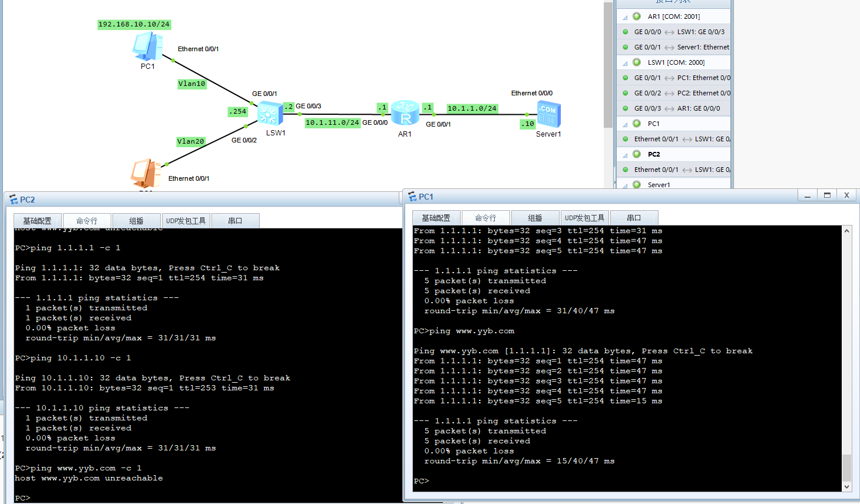Open 组播 tab in PC2 window

tap(136, 221)
